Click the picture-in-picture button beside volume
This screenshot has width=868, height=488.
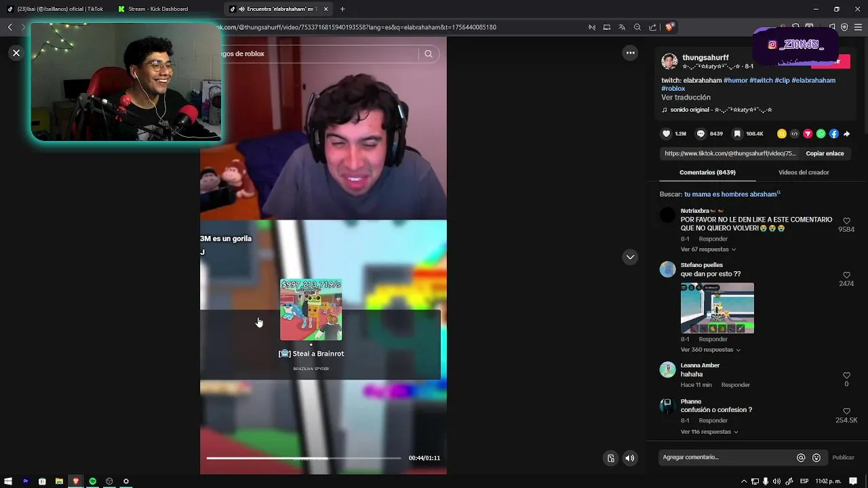pyautogui.click(x=611, y=458)
